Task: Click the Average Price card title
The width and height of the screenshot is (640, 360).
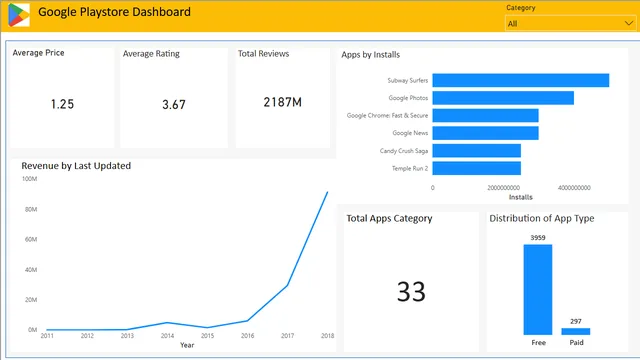Action: (x=38, y=53)
